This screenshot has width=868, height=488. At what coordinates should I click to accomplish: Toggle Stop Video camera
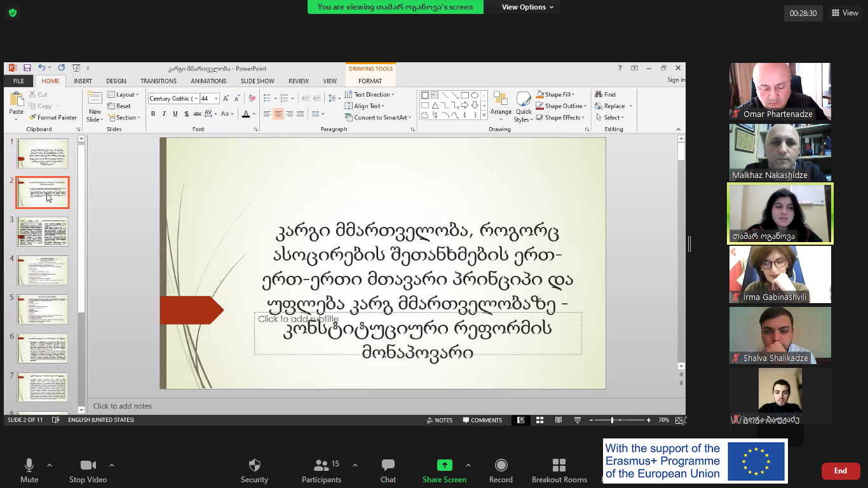[x=88, y=465]
